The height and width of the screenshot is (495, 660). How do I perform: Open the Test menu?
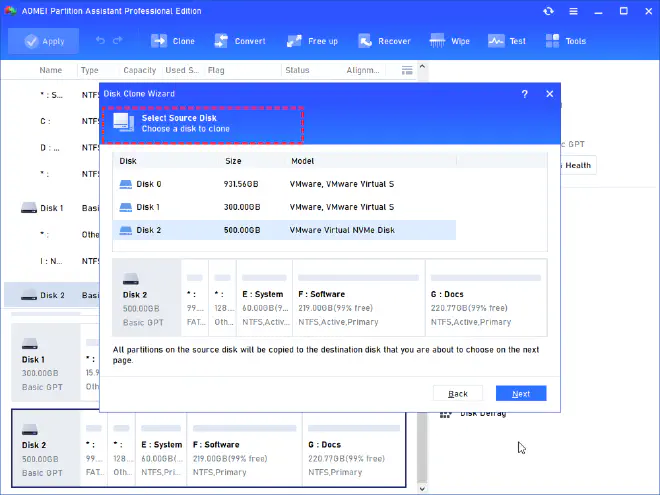point(507,41)
